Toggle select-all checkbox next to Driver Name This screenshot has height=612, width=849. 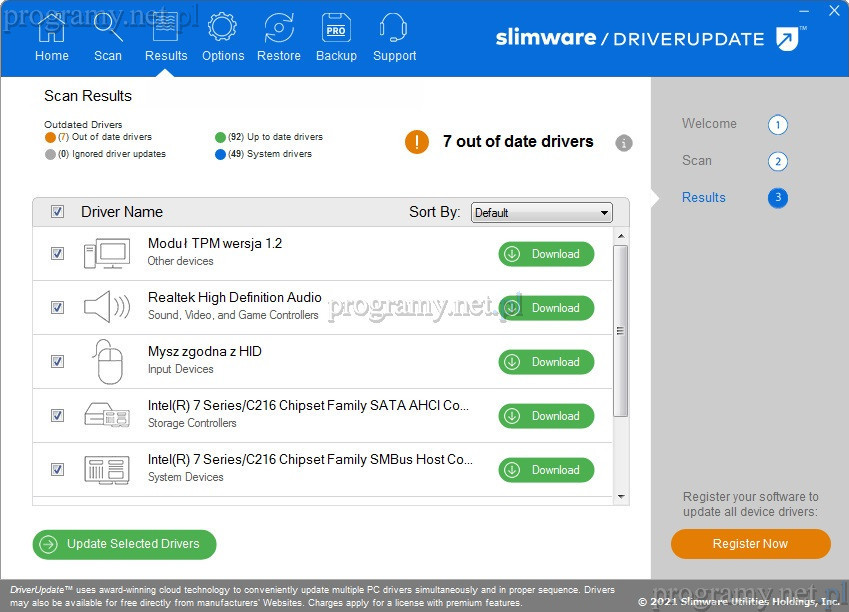[58, 212]
